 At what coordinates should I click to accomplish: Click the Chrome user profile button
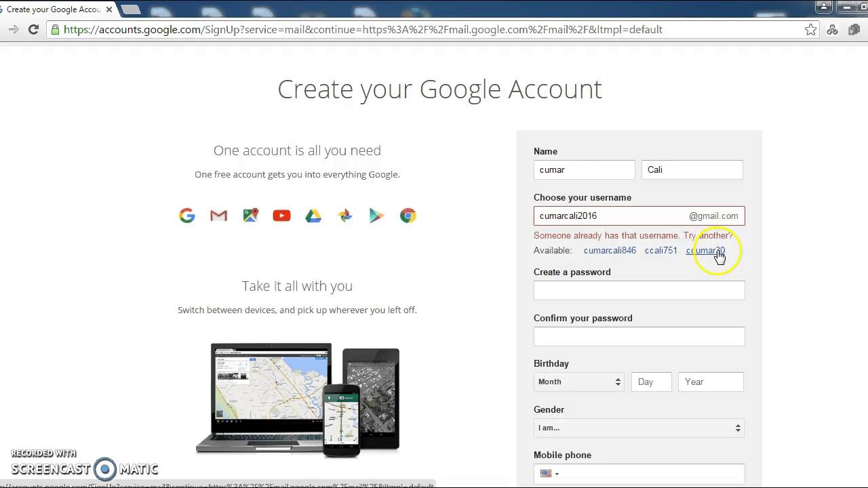823,7
